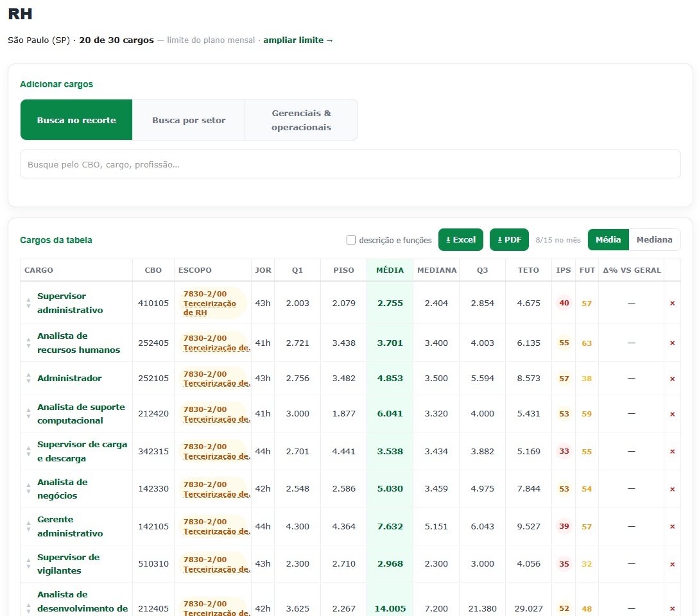Toggle the descrição e funções checkbox

click(x=351, y=240)
